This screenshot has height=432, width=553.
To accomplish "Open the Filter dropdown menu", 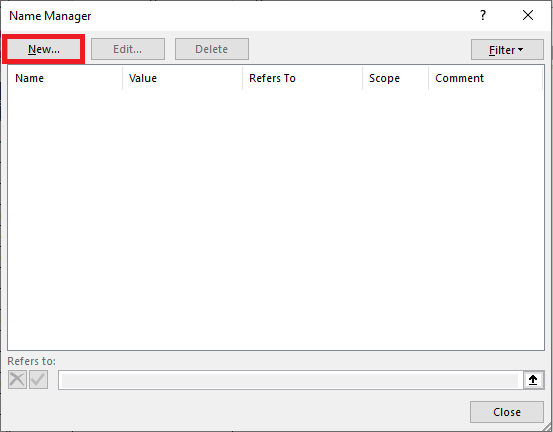I will pos(507,50).
